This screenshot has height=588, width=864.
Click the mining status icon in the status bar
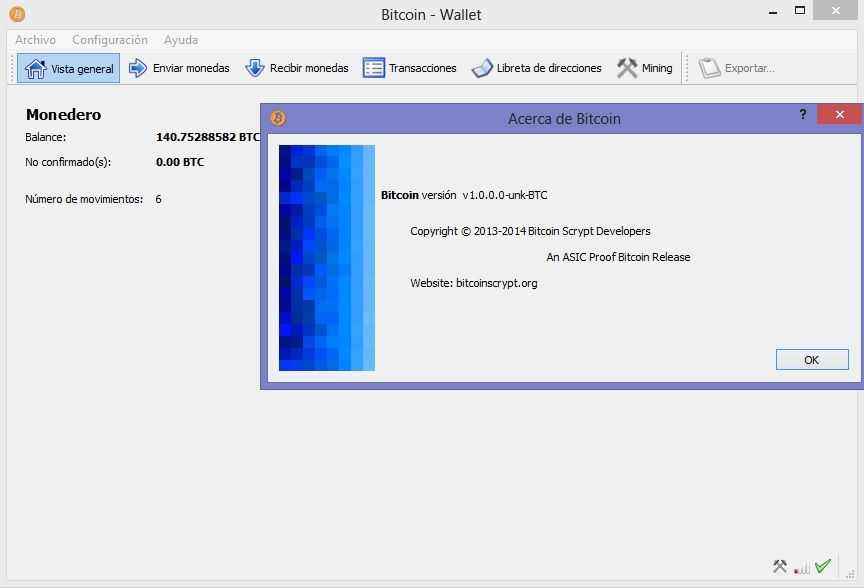point(780,566)
